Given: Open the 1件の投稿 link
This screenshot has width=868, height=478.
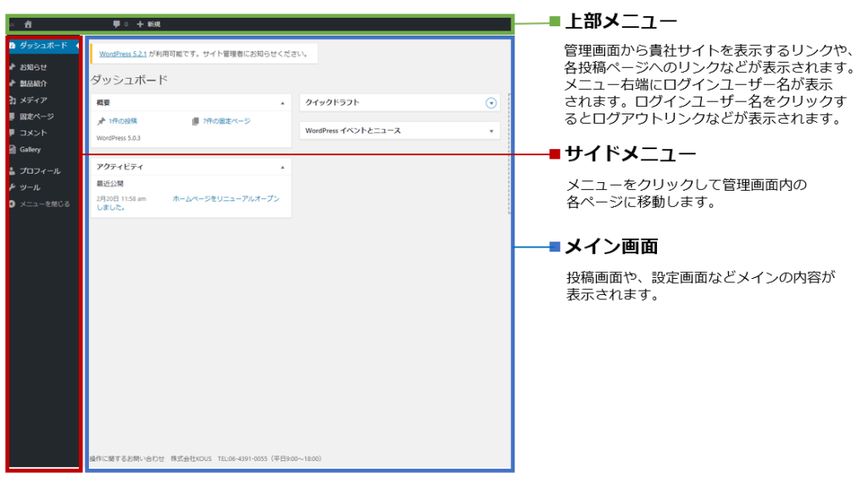Looking at the screenshot, I should 123,121.
